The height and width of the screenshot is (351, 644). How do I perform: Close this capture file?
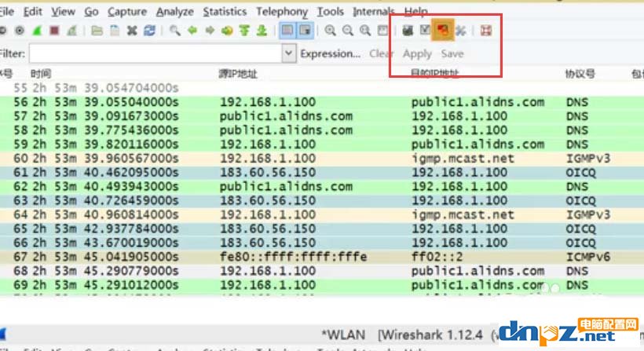tap(132, 31)
